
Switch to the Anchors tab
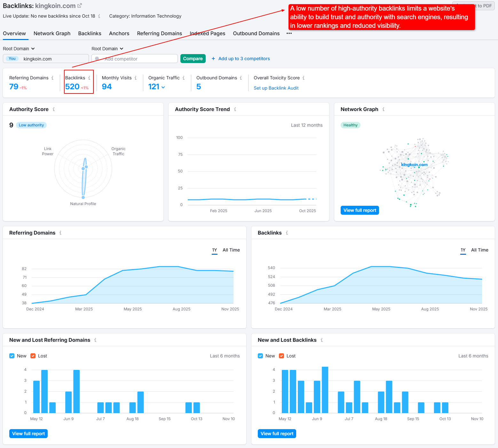click(119, 33)
